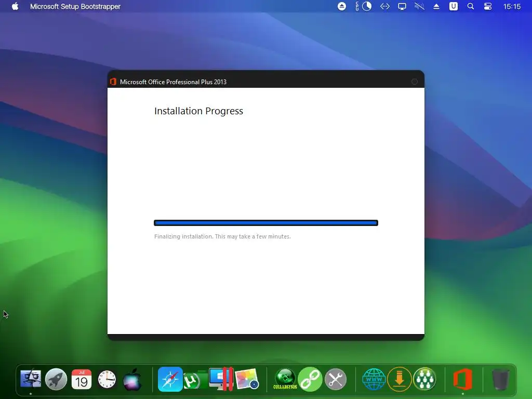
Task: Open the green people-group icon in dock
Action: point(424,379)
